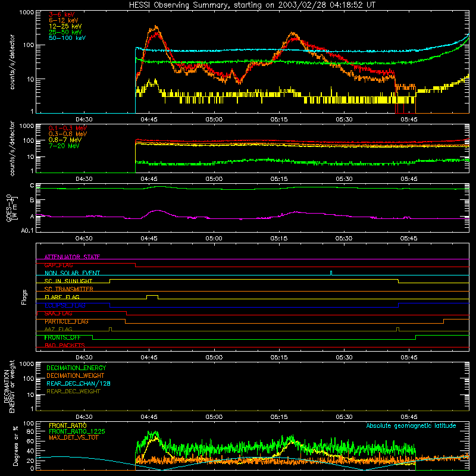The image size is (476, 476).
Task: Select the ATTENUATOR_STATE flag label
Action: (72, 257)
